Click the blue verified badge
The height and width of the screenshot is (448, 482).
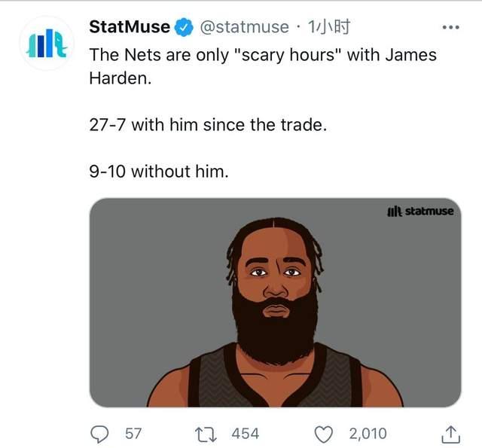[184, 27]
